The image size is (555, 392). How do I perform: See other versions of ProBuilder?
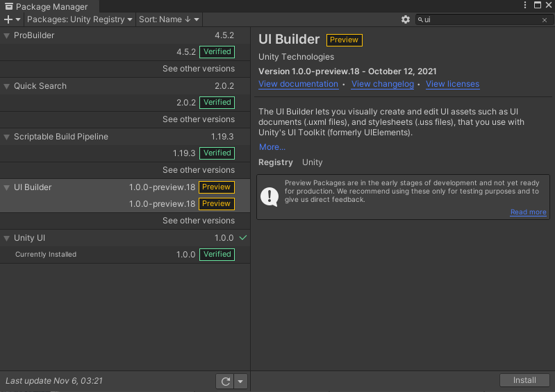[199, 69]
